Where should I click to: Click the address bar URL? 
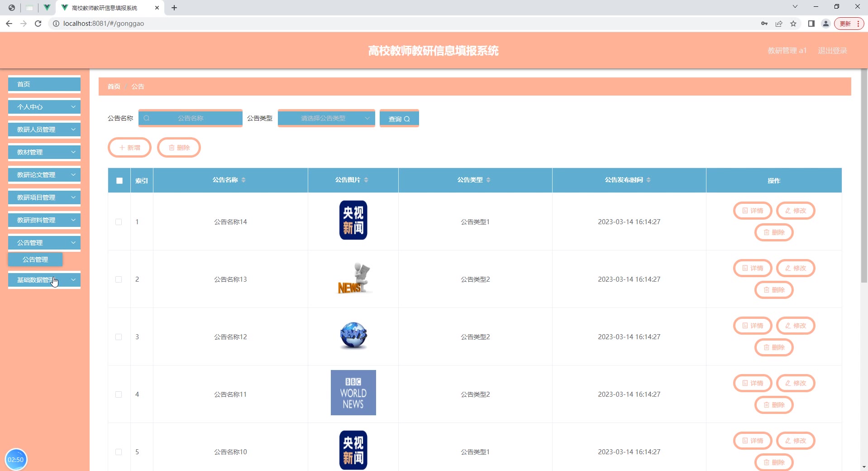coord(104,24)
